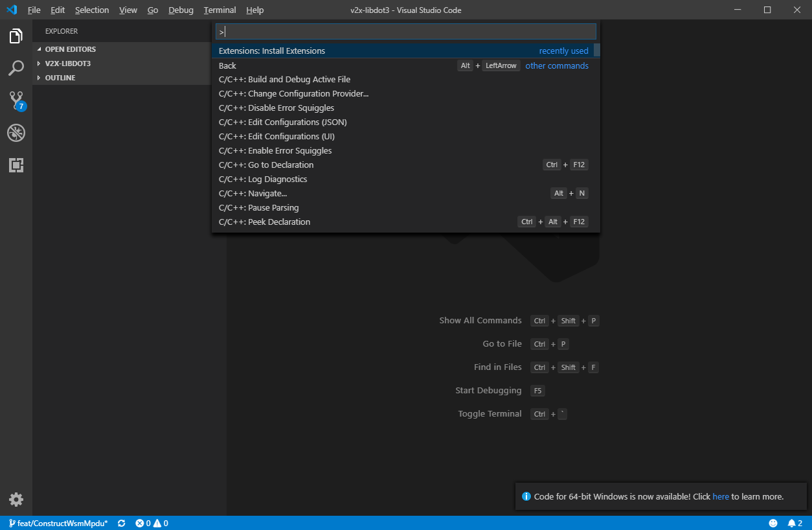Open the Explorer view in activity bar
The image size is (812, 530).
[16, 36]
